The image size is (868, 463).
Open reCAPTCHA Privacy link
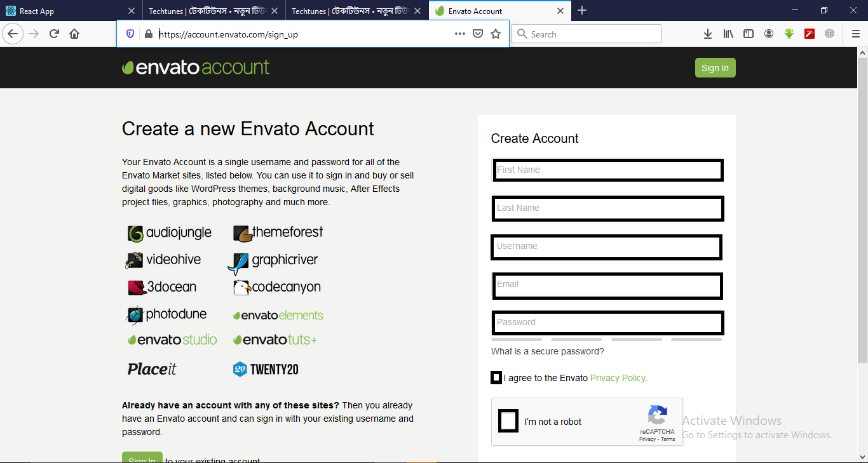pyautogui.click(x=648, y=439)
